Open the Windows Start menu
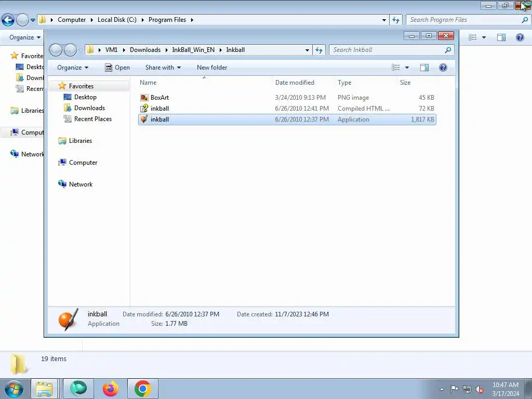Image resolution: width=532 pixels, height=399 pixels. (x=14, y=389)
